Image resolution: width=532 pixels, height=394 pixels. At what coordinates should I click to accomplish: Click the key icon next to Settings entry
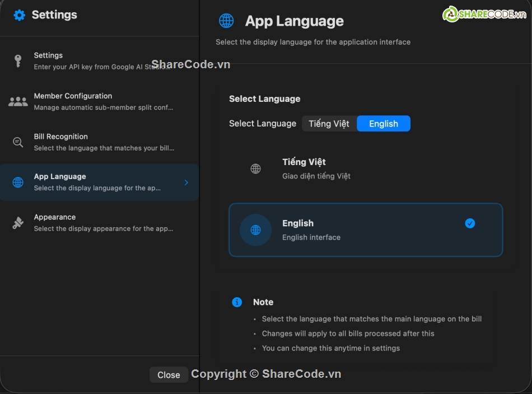tap(18, 60)
